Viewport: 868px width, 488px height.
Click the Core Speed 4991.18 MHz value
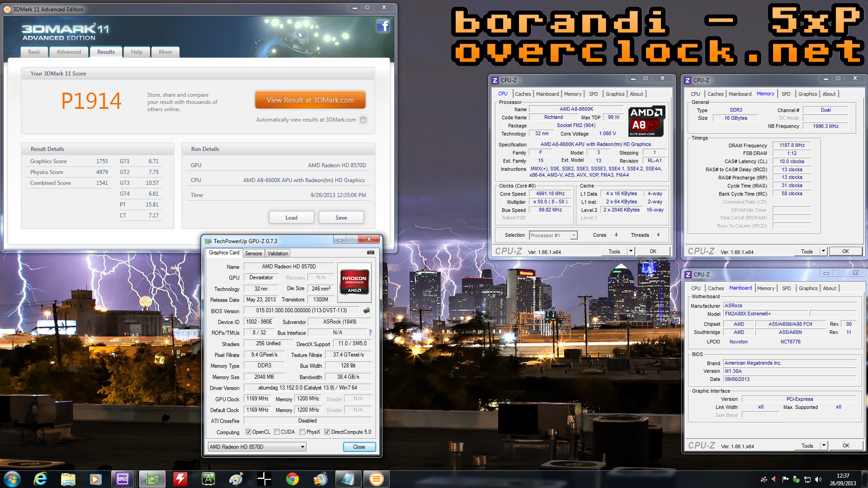click(x=550, y=194)
